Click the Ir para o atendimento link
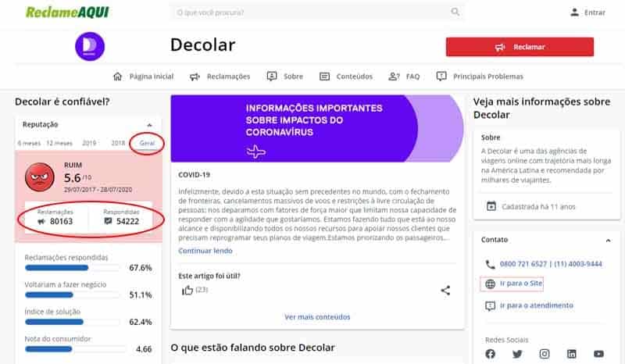Viewport: 625px width, 364px height. pos(537,305)
